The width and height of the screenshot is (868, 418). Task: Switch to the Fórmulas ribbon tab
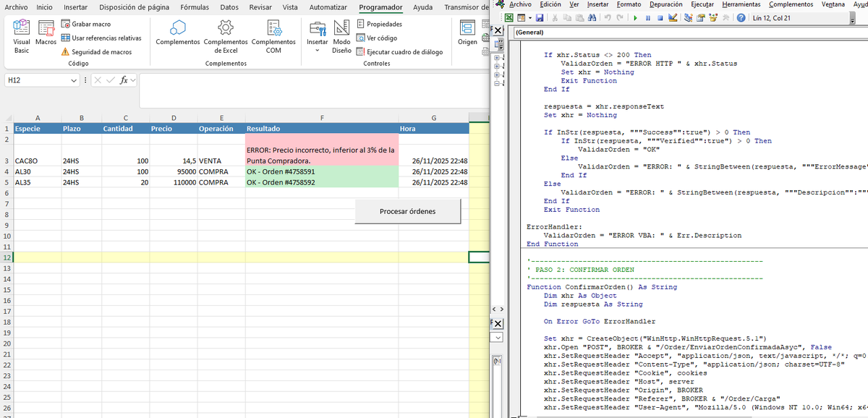tap(195, 7)
